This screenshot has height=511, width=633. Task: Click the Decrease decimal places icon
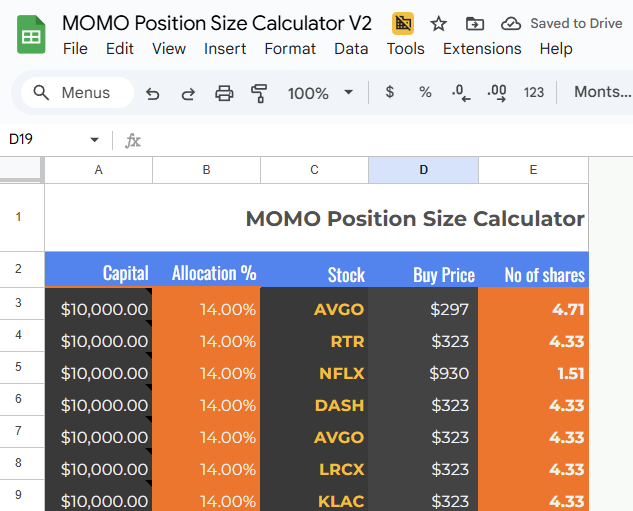(460, 93)
